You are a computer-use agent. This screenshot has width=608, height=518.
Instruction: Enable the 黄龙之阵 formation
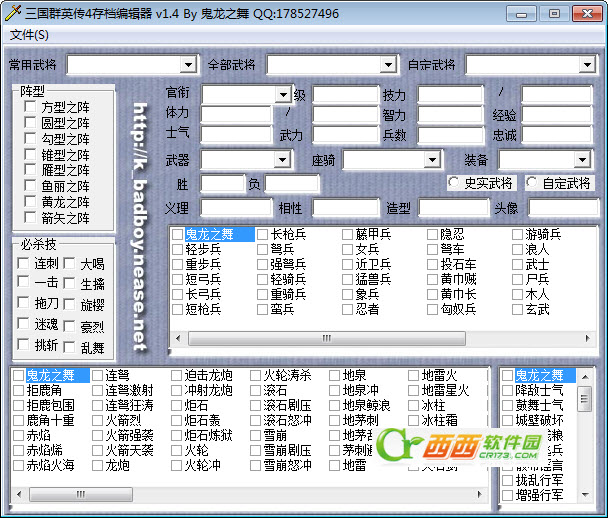(30, 201)
